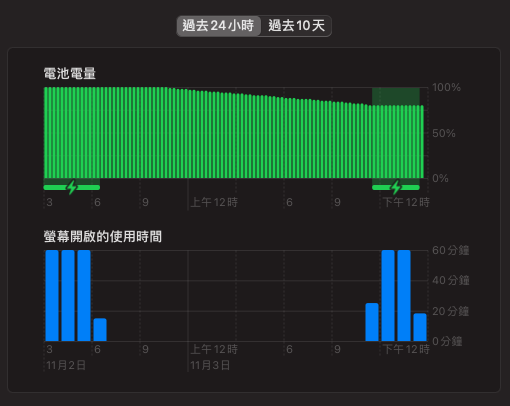Image resolution: width=510 pixels, height=406 pixels.
Task: Click the left charging lightning bolt icon
Action: 72,187
